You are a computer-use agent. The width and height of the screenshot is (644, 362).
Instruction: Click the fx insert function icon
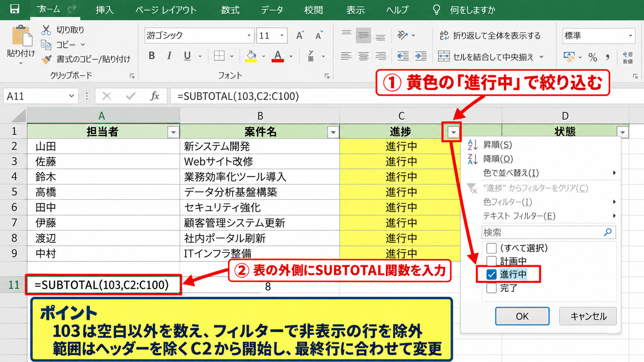154,96
